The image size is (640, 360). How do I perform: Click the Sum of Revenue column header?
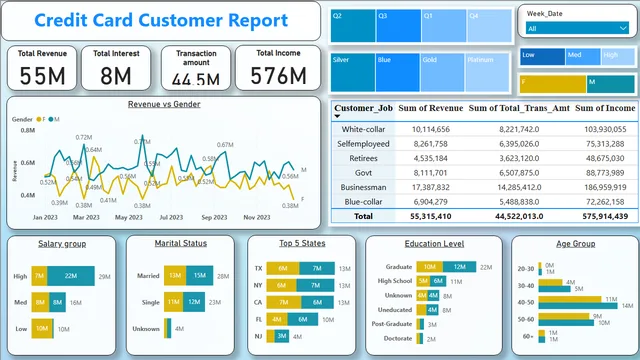coord(431,108)
